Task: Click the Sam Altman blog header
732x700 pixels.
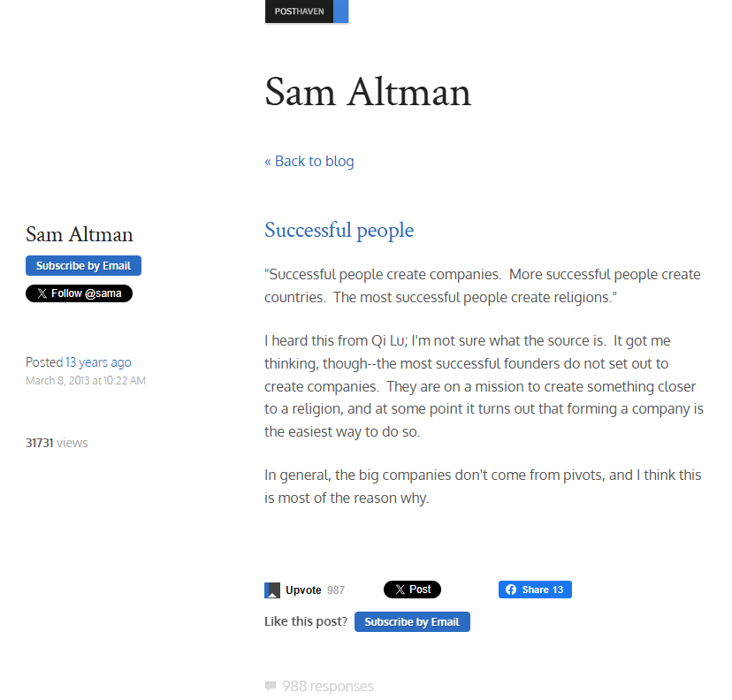Action: [x=368, y=92]
